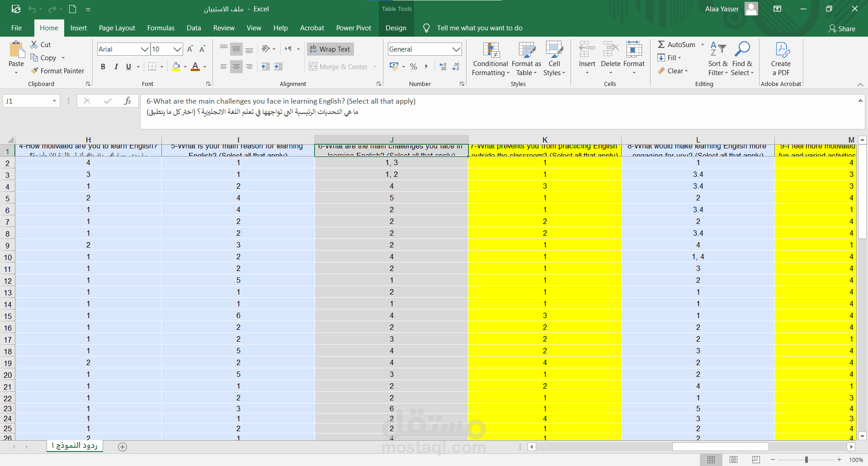Click the Create a PDF icon
Screen dimensions: 868x466
[782, 50]
